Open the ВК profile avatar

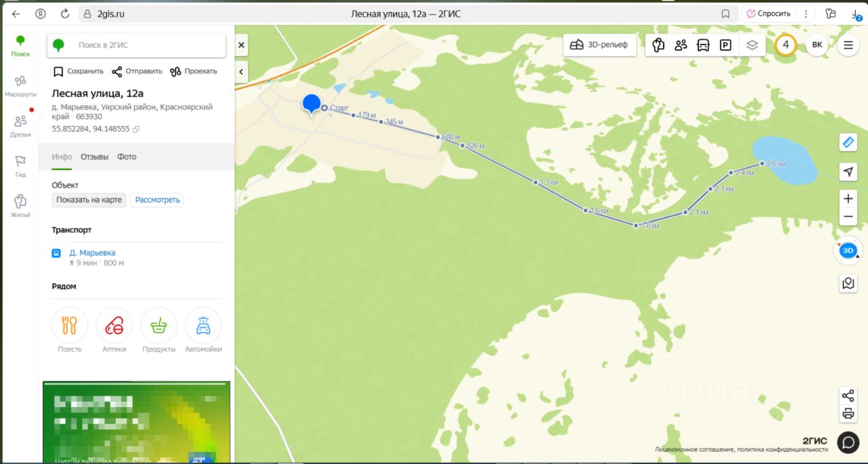pyautogui.click(x=817, y=45)
